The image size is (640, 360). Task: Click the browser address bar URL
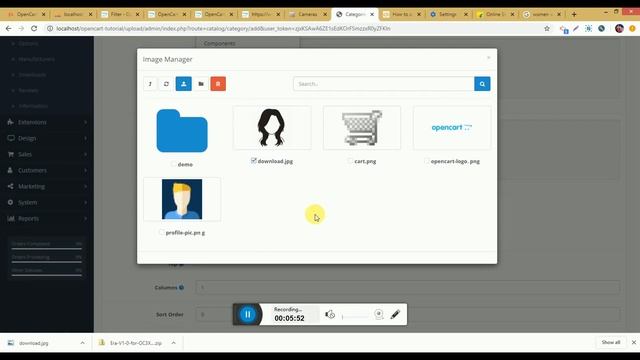click(x=223, y=29)
